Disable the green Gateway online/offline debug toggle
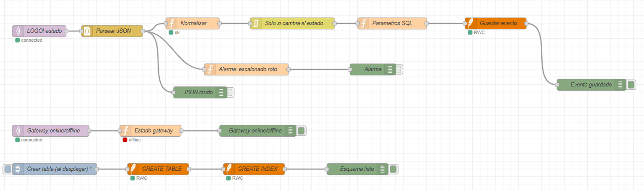Viewport: 644px width, 190px height. pyautogui.click(x=301, y=131)
